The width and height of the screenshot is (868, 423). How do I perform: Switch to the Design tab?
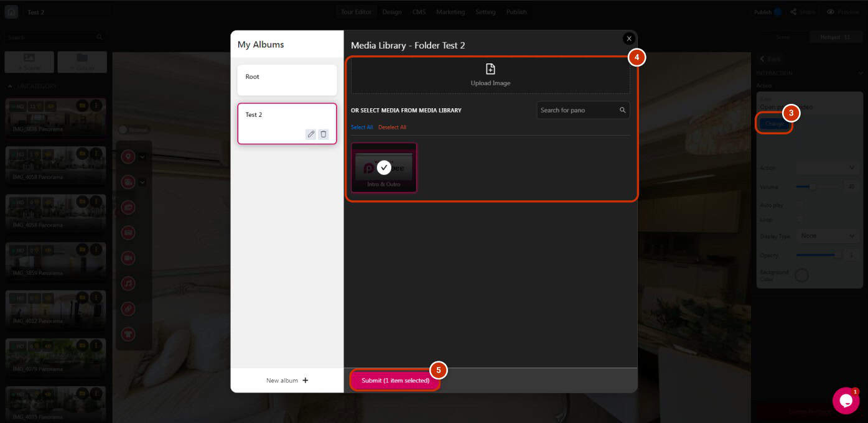(391, 11)
